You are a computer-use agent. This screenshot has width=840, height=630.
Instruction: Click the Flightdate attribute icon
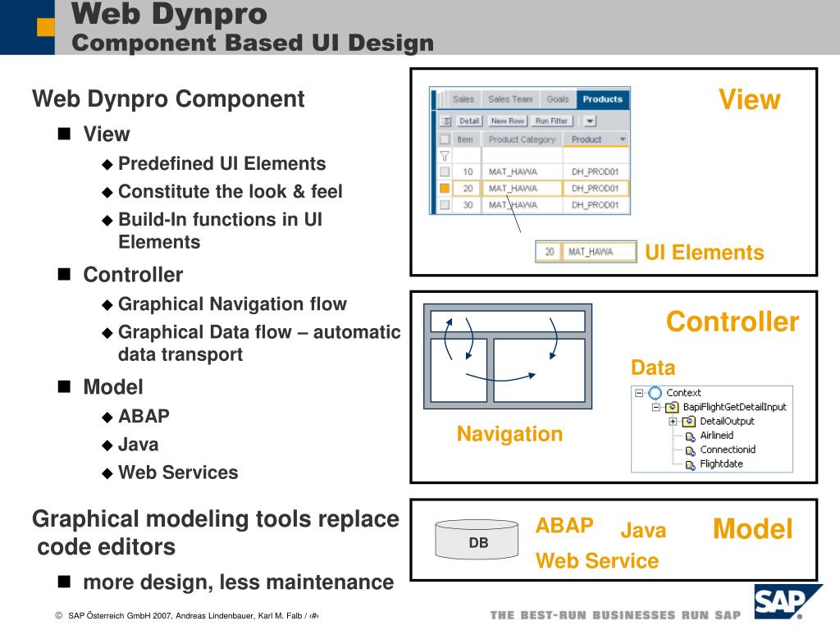click(x=691, y=464)
